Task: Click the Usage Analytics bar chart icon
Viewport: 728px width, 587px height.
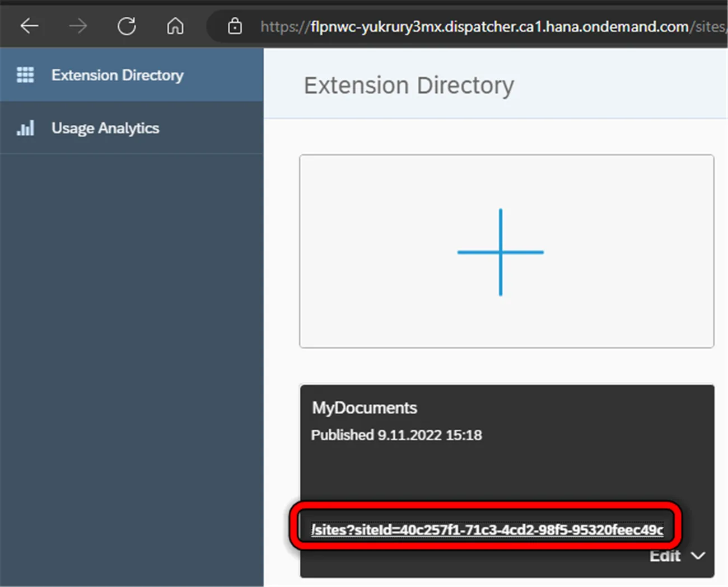Action: click(25, 128)
